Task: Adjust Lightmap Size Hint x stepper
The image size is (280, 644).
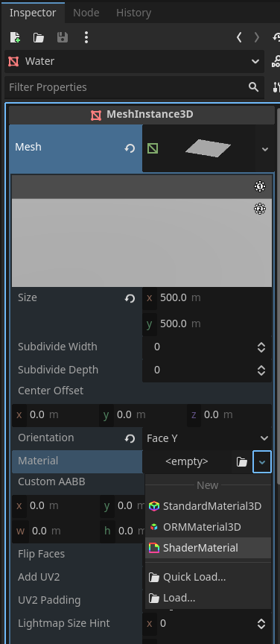Action: tap(261, 624)
